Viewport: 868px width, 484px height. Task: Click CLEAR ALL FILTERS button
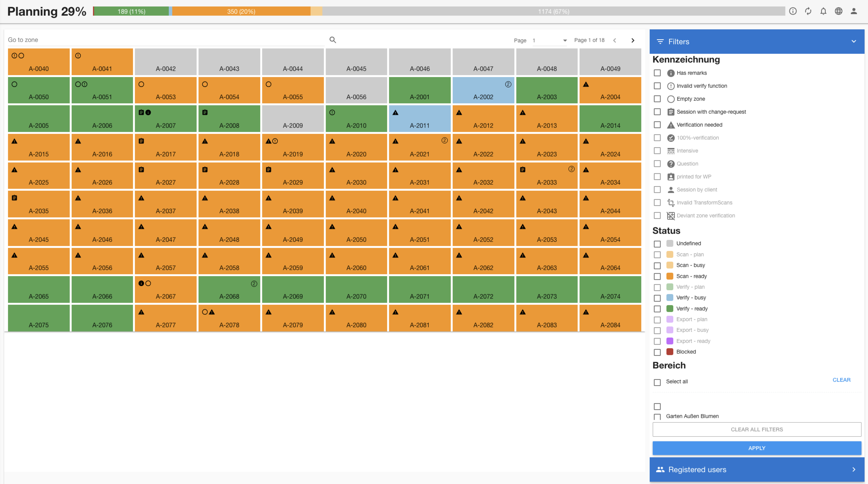pos(757,429)
